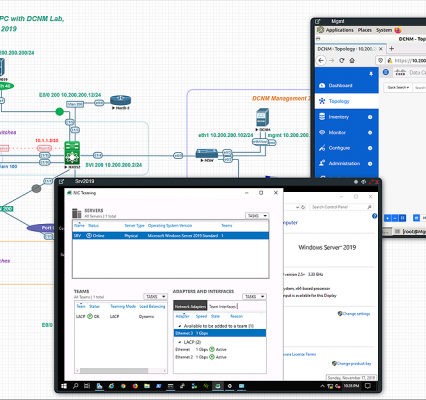Expand the Configure submenu arrow
The image size is (426, 400).
point(370,148)
